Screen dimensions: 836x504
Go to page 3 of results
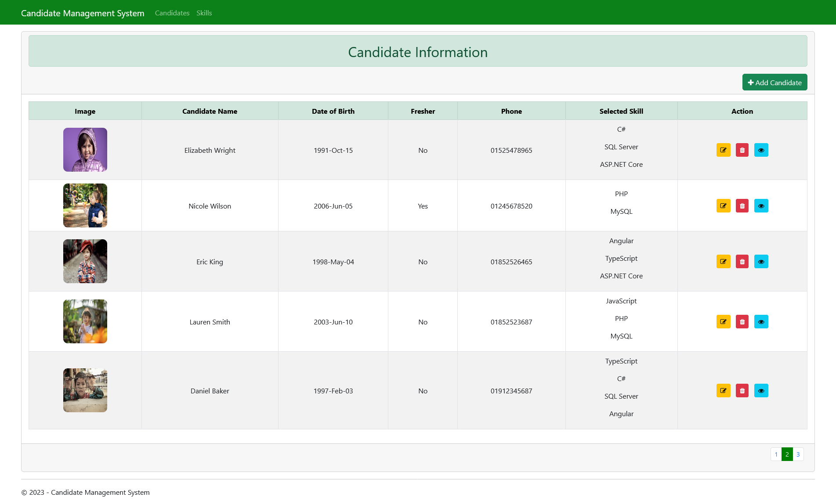pyautogui.click(x=797, y=454)
